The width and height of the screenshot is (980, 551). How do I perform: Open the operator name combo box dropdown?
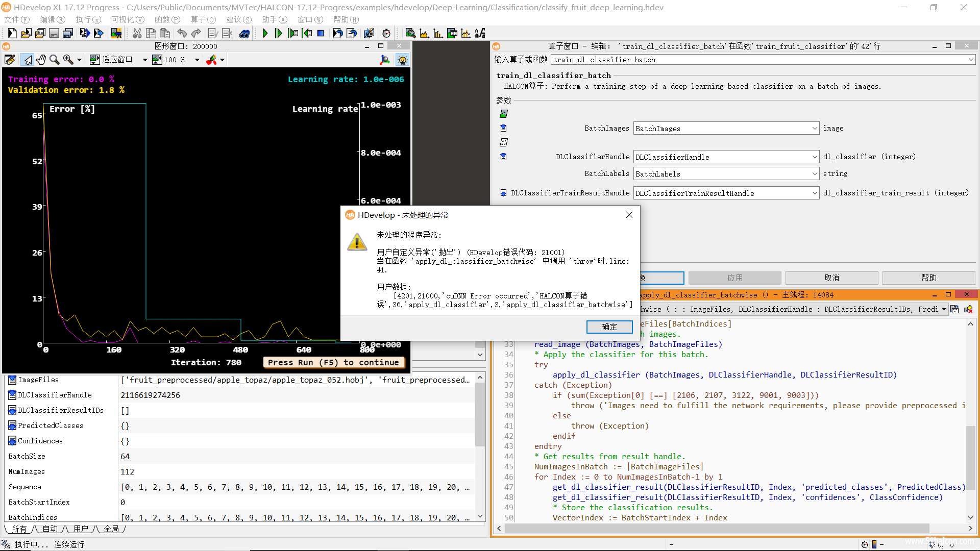point(970,60)
